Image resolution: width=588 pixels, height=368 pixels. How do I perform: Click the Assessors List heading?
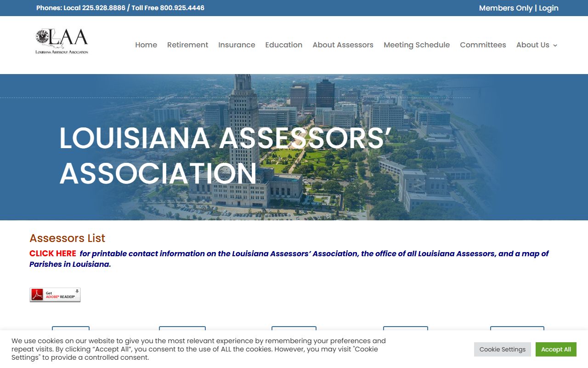pos(68,238)
